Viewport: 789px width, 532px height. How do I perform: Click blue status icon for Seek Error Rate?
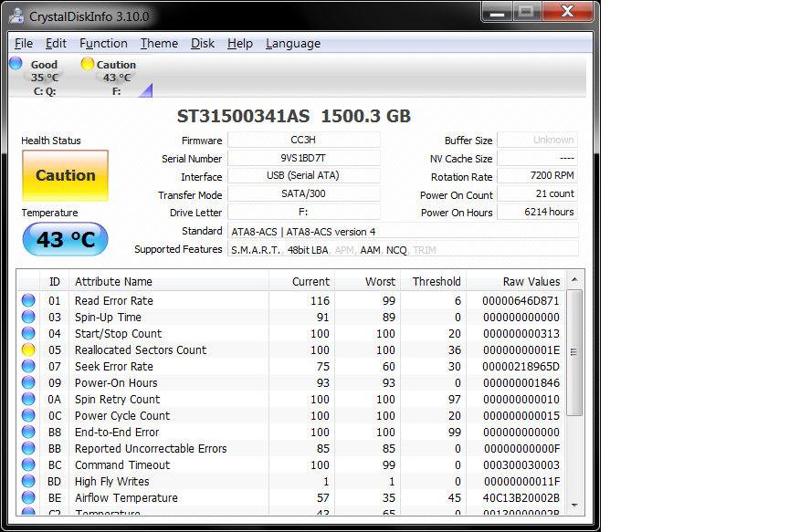point(28,367)
